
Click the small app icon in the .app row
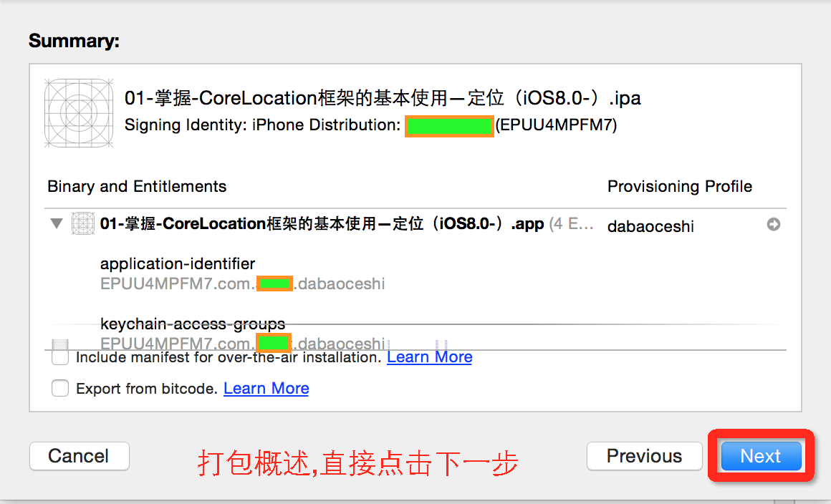coord(82,223)
